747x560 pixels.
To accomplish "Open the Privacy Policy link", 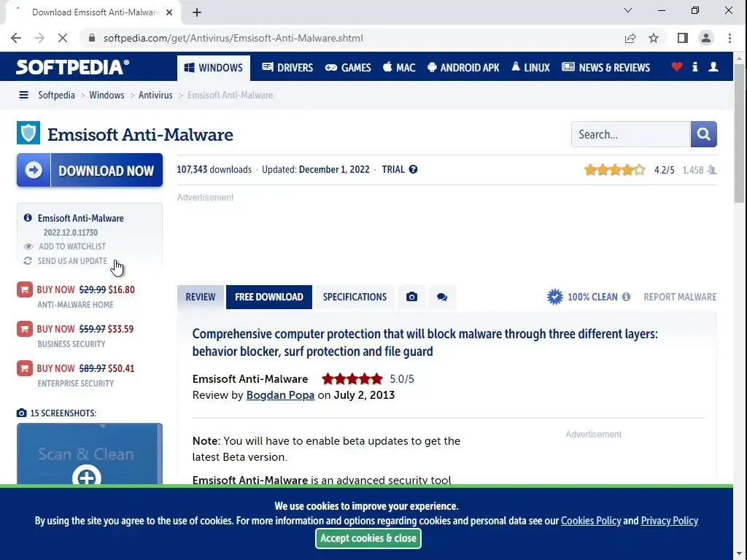I will 670,521.
